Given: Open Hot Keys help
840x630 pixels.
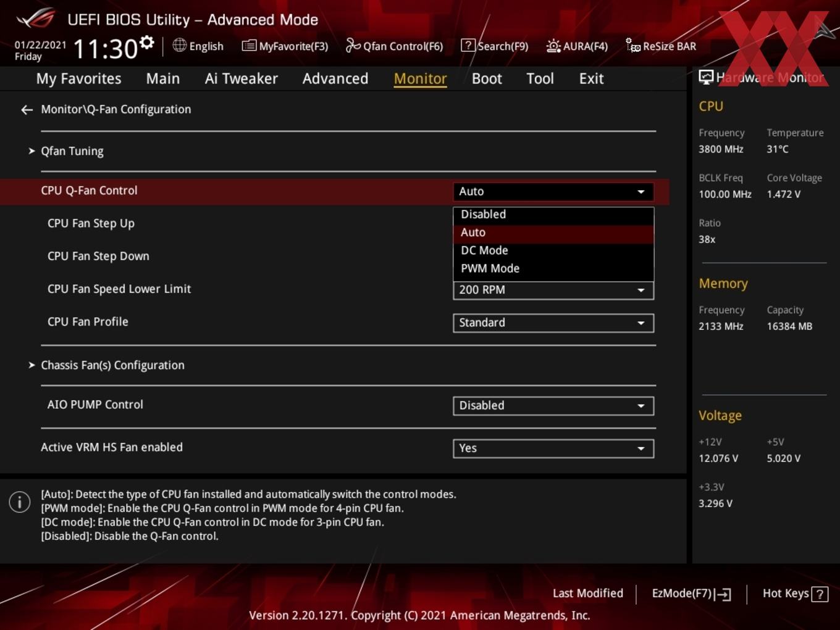Looking at the screenshot, I should (x=795, y=594).
